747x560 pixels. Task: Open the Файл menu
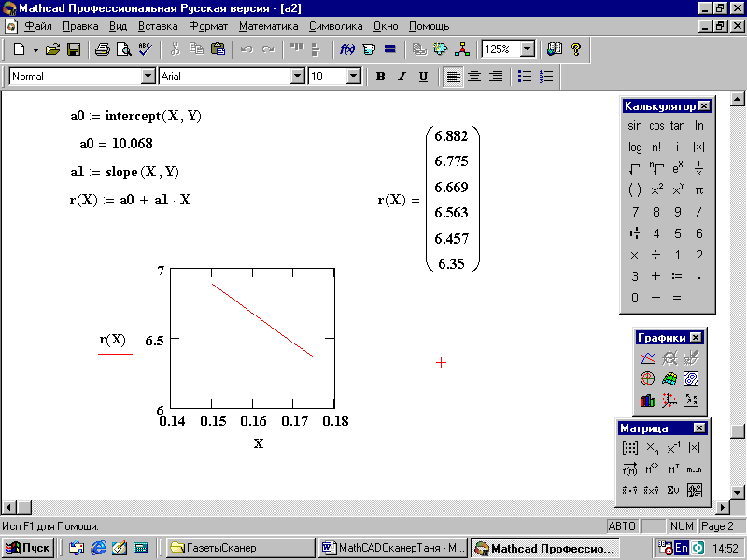pyautogui.click(x=37, y=26)
